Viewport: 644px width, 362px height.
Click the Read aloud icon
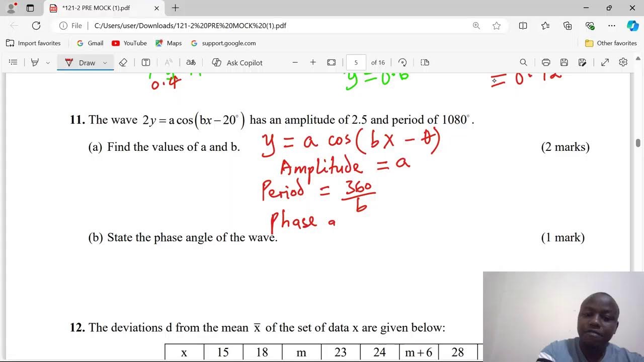169,62
